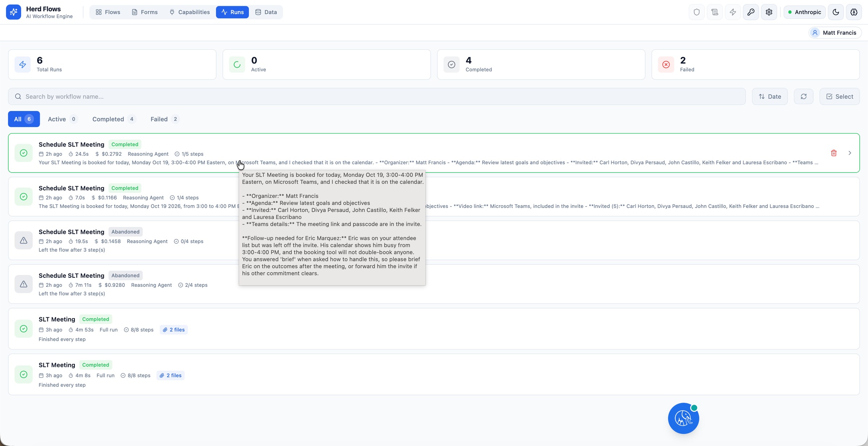This screenshot has width=868, height=446.
Task: Click the Abandoned badge on 19.5s run
Action: click(125, 232)
